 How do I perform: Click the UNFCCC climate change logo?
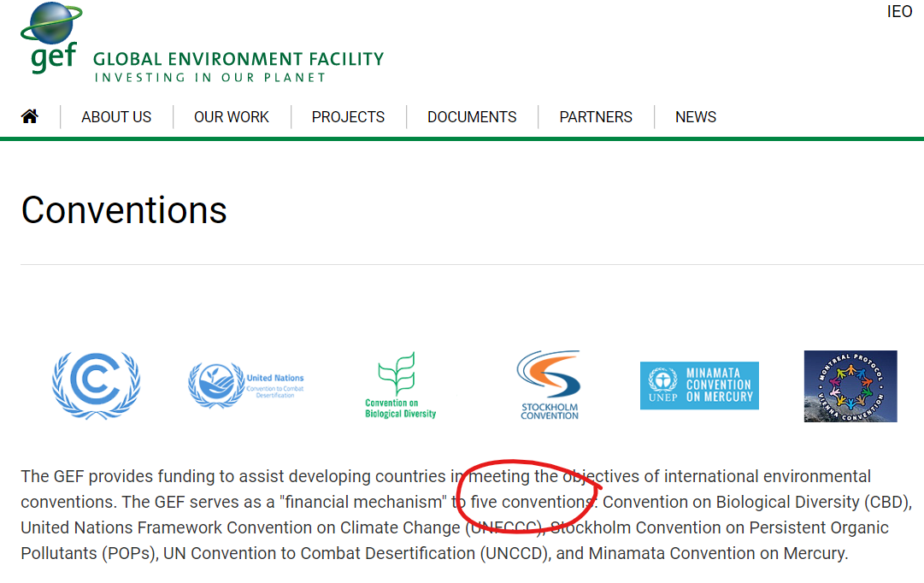tap(96, 386)
